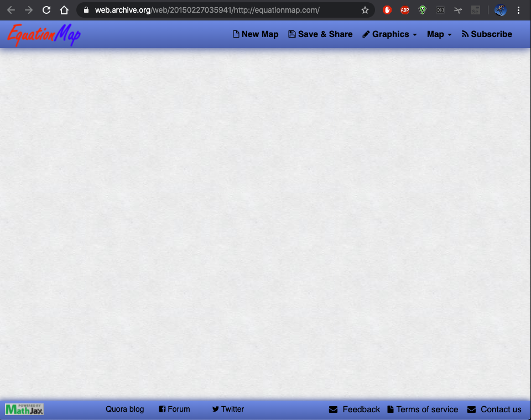
Task: Click the EquationMap logo
Action: (x=44, y=34)
